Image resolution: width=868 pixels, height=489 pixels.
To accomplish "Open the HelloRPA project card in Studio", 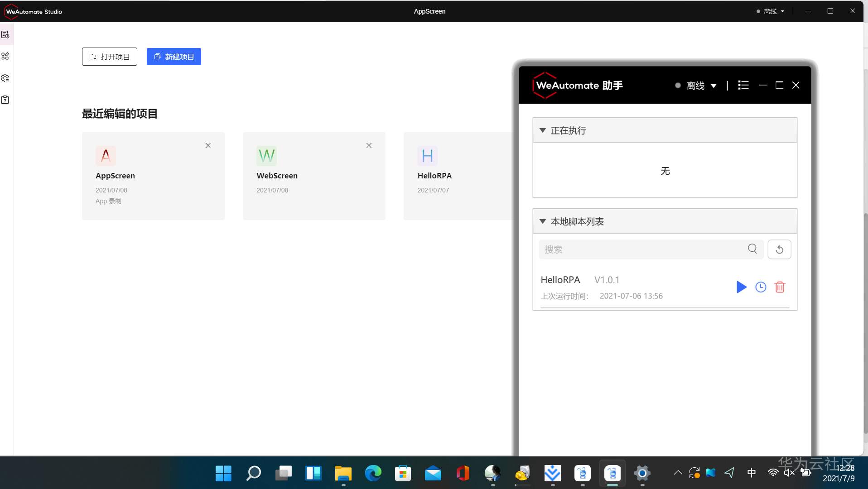I will (458, 176).
